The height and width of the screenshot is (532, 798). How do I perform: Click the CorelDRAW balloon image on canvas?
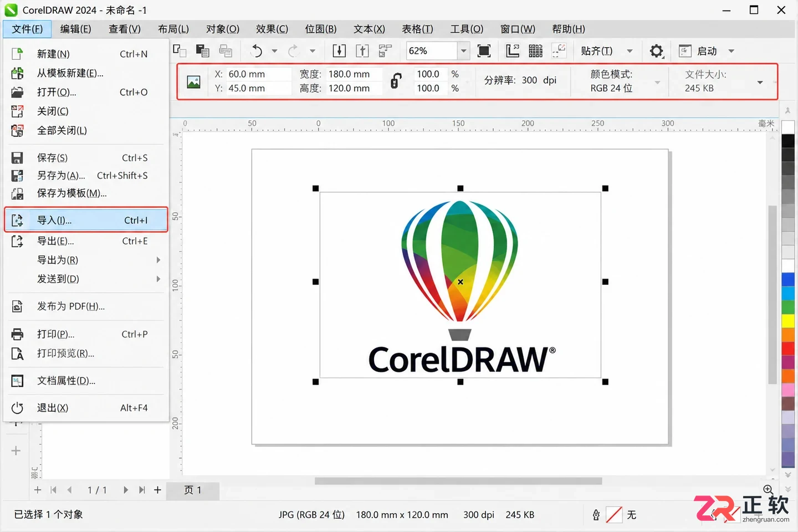(x=460, y=285)
